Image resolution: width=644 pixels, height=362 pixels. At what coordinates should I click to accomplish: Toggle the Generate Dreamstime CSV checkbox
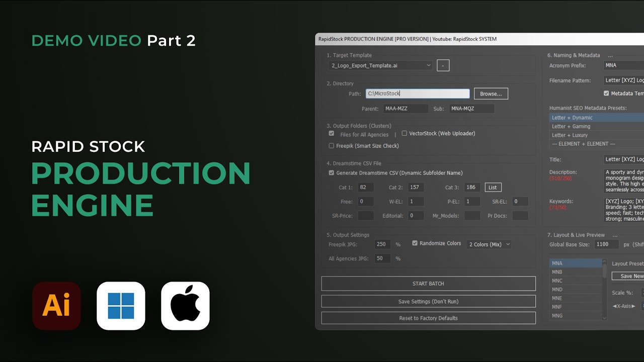tap(332, 173)
